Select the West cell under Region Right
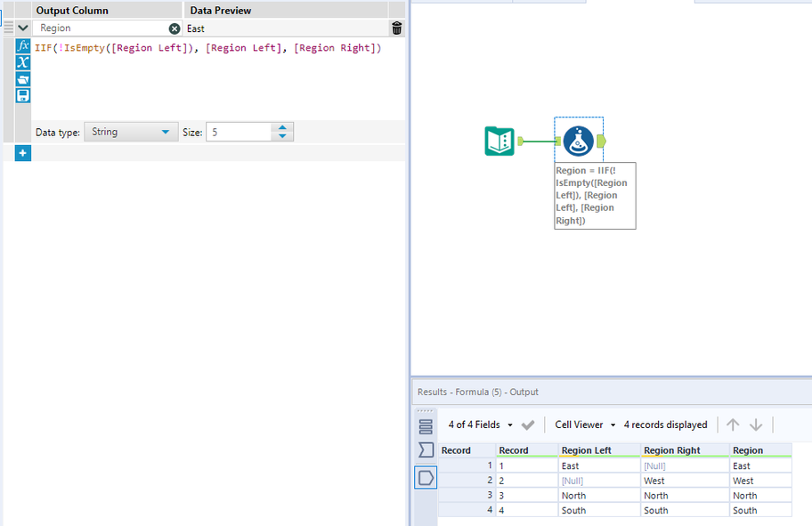 coord(686,481)
